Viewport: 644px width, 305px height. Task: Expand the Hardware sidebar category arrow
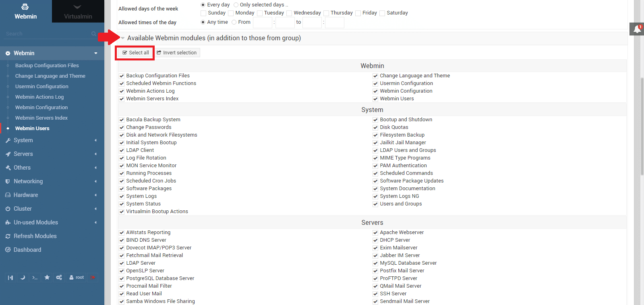[96, 195]
